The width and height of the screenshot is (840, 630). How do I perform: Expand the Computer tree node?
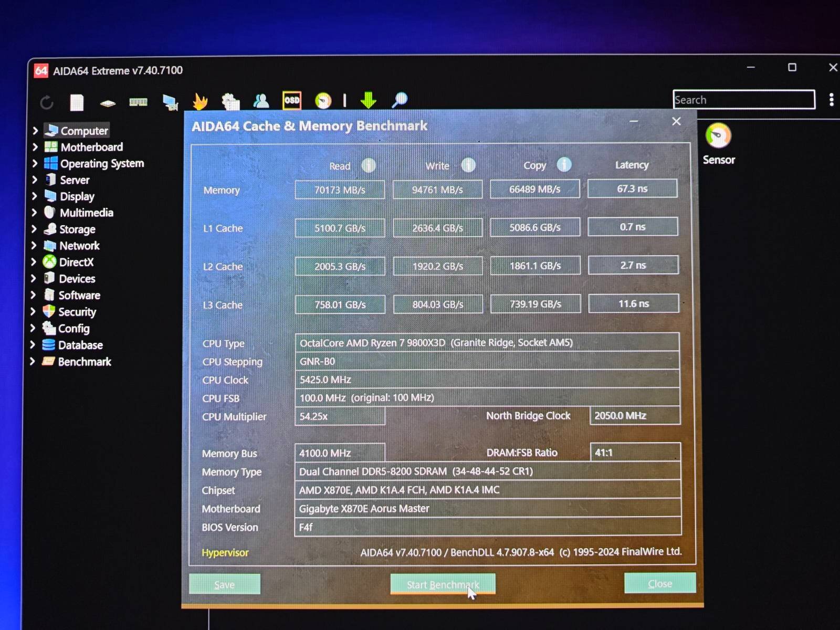coord(35,130)
